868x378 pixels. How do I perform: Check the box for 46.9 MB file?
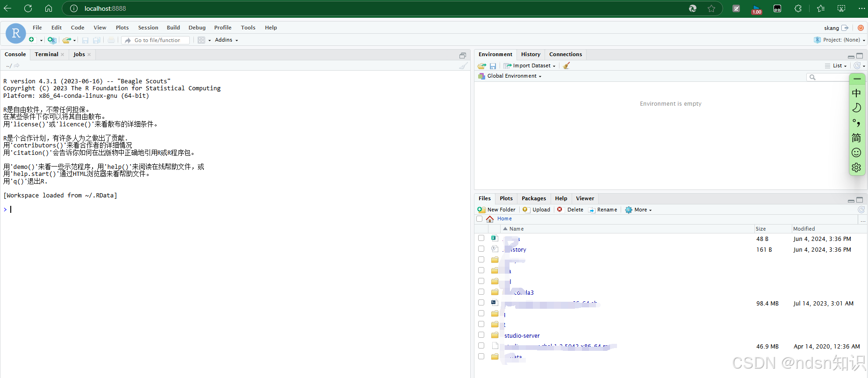click(x=481, y=346)
